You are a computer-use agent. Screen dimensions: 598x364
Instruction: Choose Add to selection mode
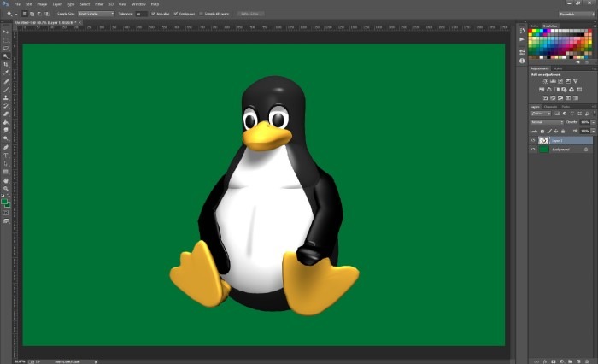pyautogui.click(x=32, y=14)
